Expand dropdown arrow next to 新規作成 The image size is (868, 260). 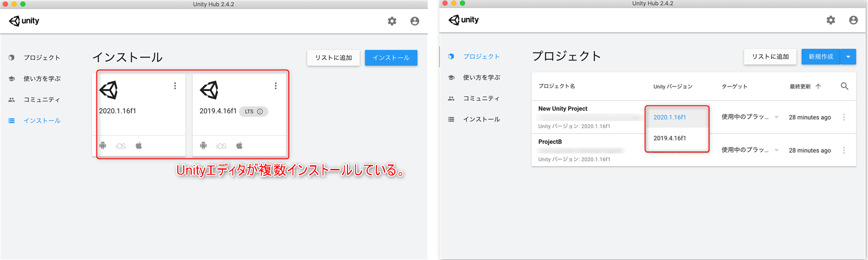click(x=848, y=56)
